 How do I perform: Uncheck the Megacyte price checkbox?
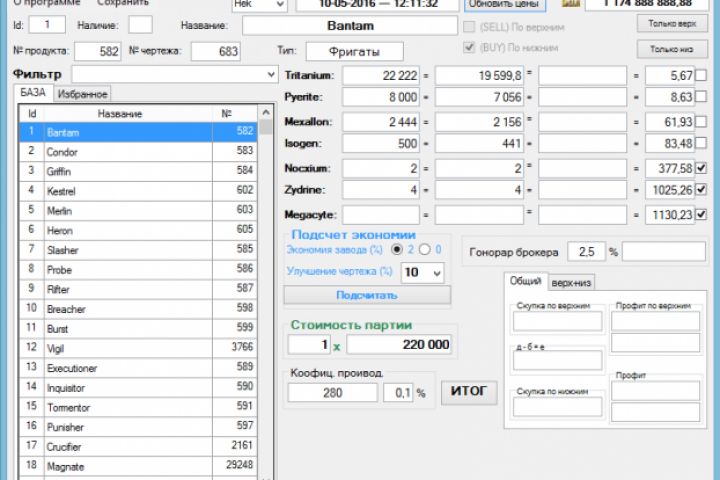pyautogui.click(x=701, y=215)
